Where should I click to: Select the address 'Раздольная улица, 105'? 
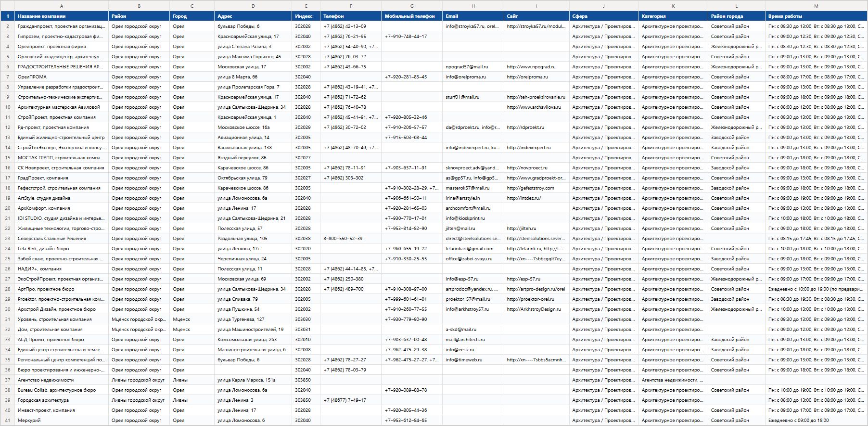[x=253, y=239]
